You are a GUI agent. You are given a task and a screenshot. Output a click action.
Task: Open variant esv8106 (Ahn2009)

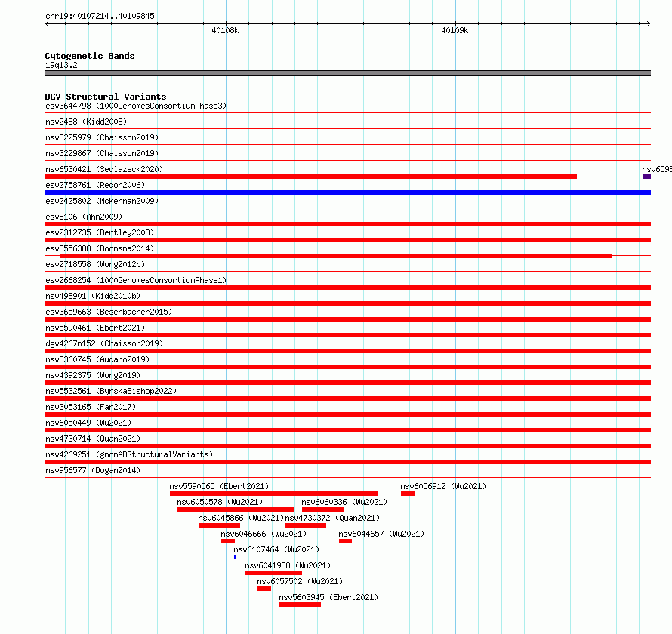point(84,217)
